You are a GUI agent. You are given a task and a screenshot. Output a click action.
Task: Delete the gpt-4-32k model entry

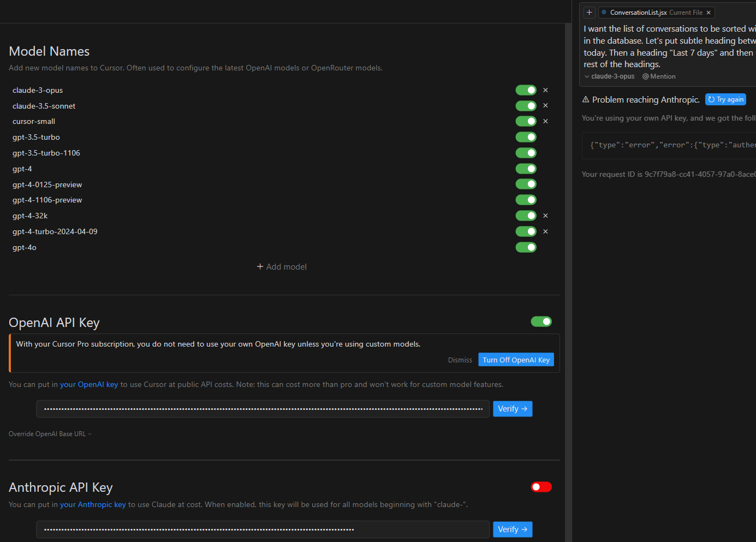(545, 216)
